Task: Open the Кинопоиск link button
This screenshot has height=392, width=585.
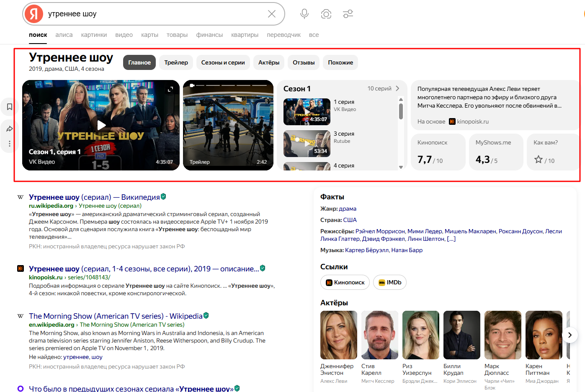Action: pos(345,282)
